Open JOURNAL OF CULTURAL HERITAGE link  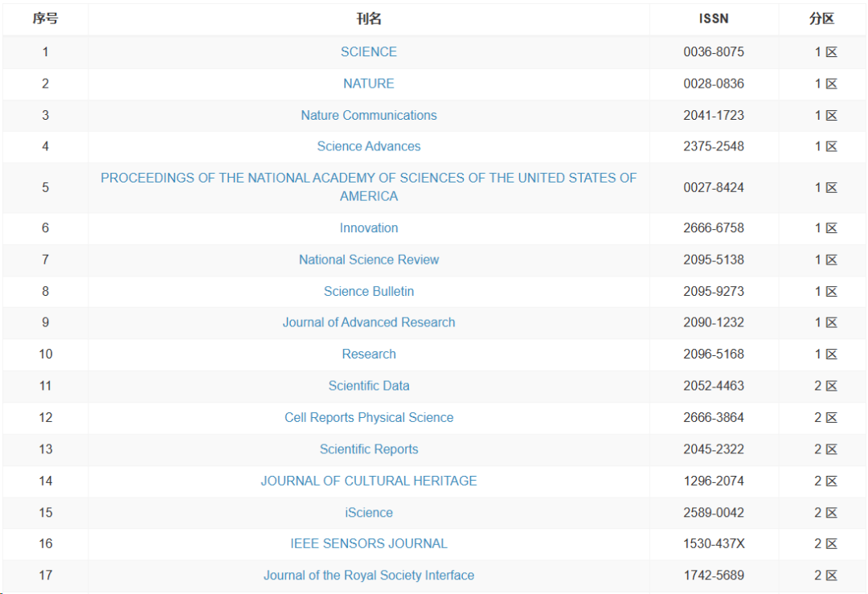(x=369, y=481)
